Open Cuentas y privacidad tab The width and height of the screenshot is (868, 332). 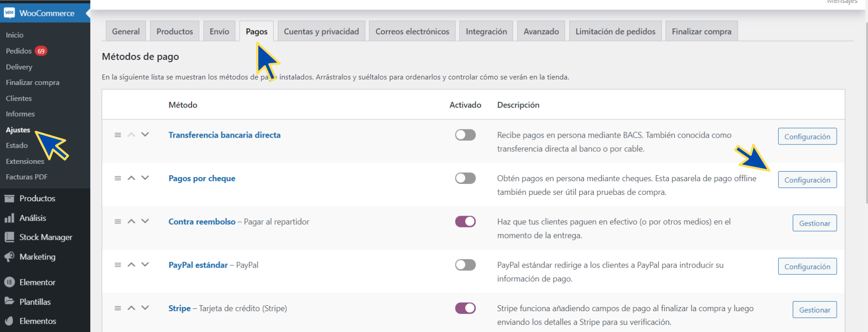pos(321,31)
